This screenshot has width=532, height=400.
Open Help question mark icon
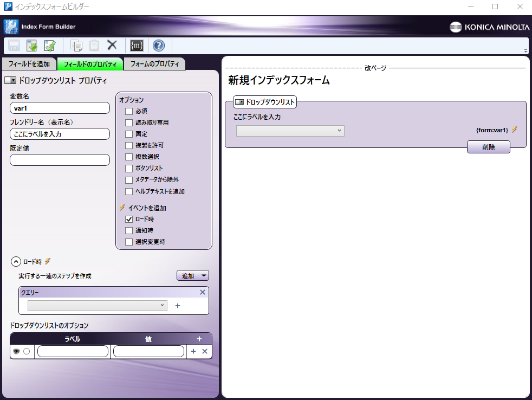158,46
